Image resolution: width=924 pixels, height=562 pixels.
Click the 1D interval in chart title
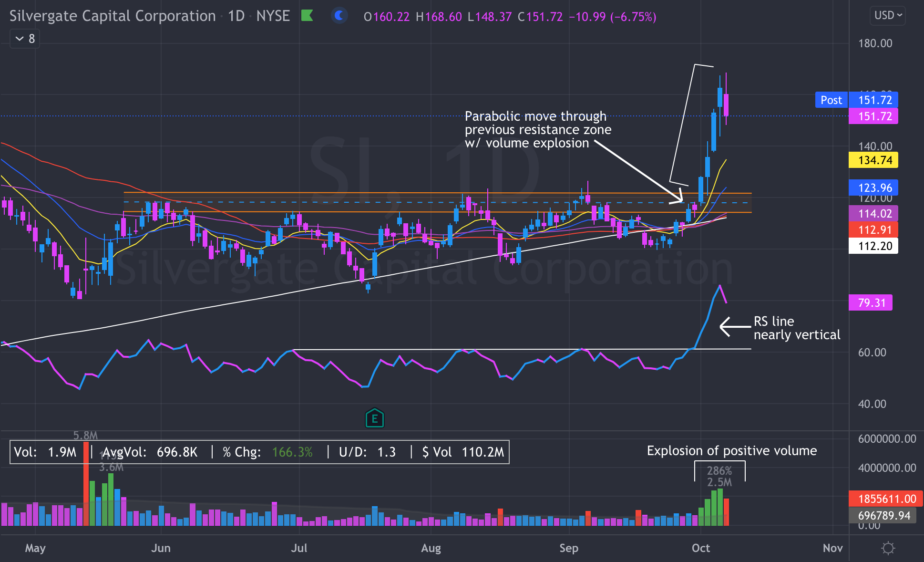[x=236, y=16]
